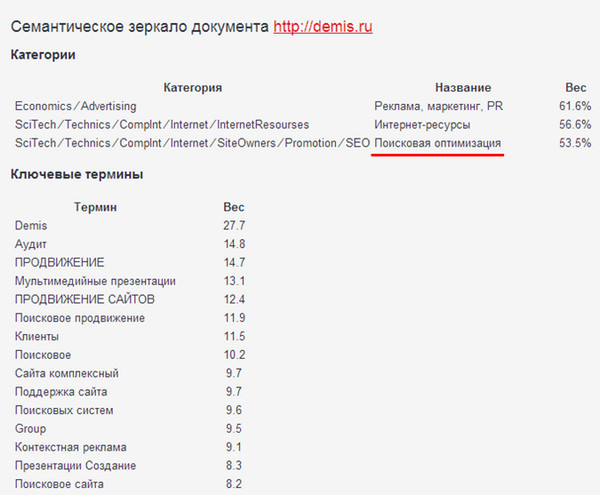Select the 'Мультимедийные презентации' term
This screenshot has width=600, height=495.
(x=95, y=281)
